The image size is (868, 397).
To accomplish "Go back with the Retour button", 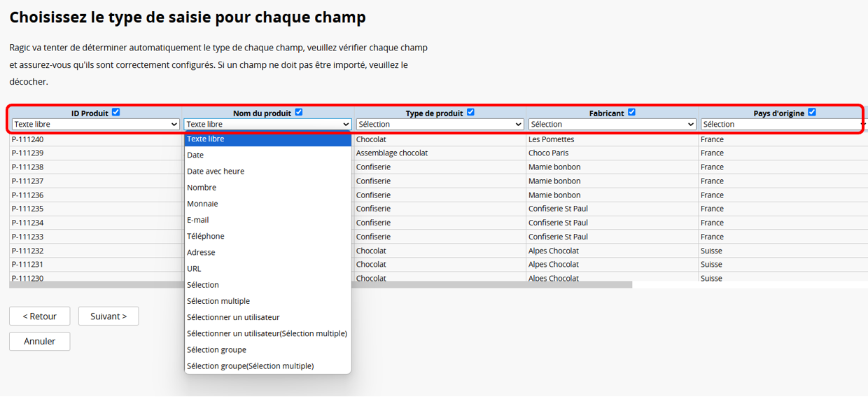I will click(x=39, y=316).
